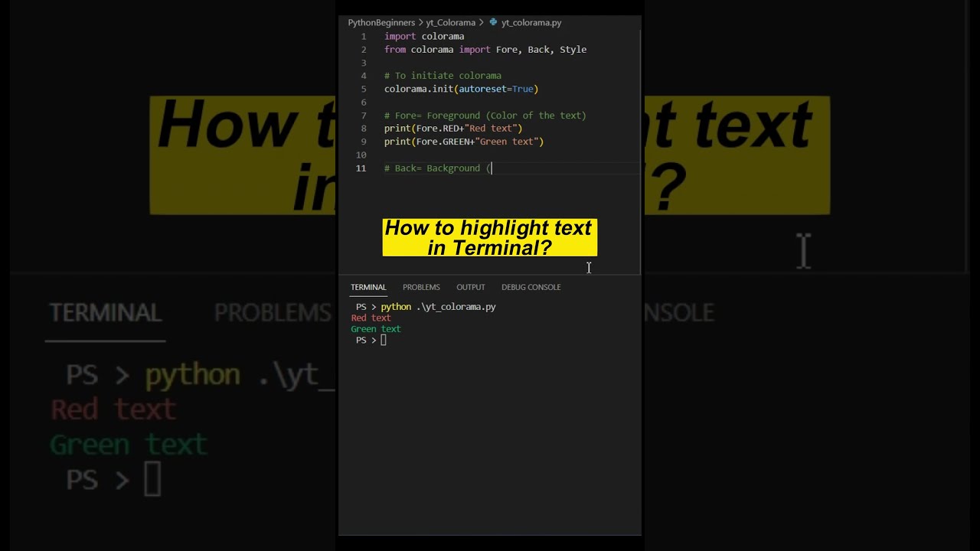
Task: Open the OUTPUT panel tab
Action: tap(471, 287)
